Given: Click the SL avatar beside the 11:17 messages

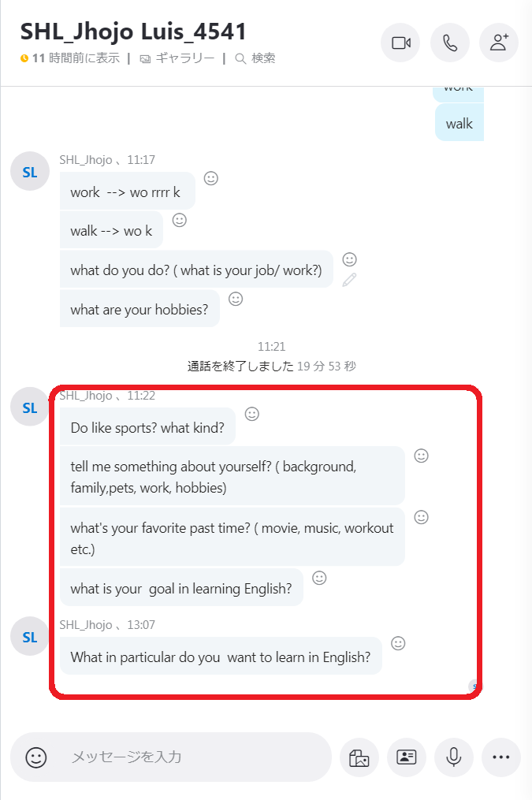Looking at the screenshot, I should (x=30, y=172).
